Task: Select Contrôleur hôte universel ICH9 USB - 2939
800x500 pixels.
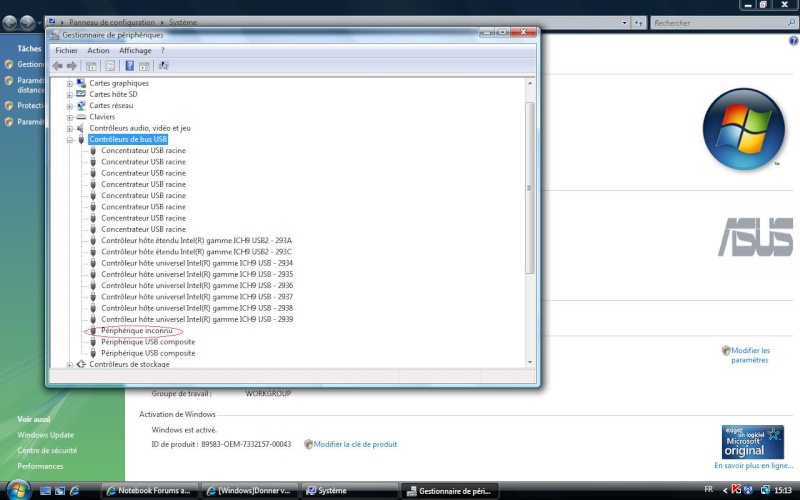Action: (x=197, y=319)
